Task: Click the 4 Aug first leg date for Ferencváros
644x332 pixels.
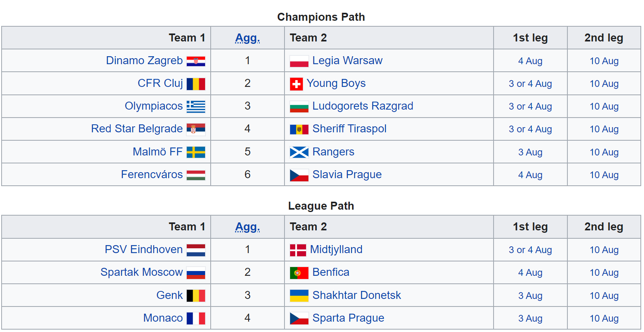Action: [x=530, y=175]
